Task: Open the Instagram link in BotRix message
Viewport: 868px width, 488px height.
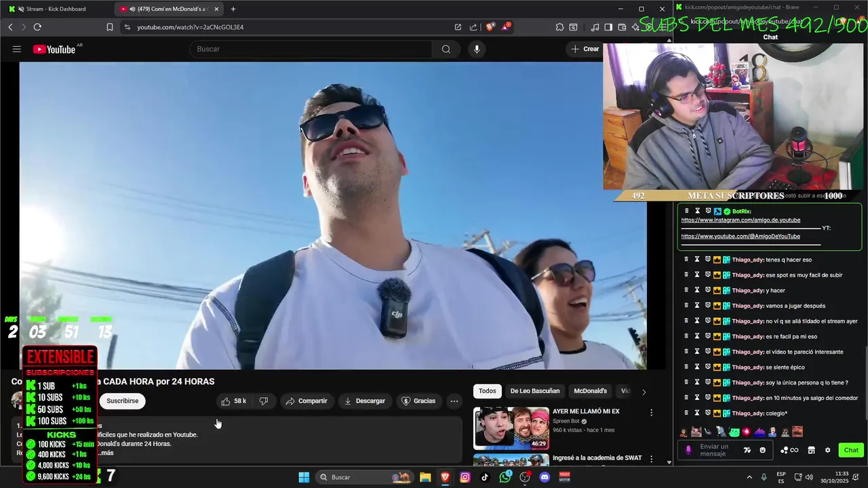Action: tap(741, 220)
